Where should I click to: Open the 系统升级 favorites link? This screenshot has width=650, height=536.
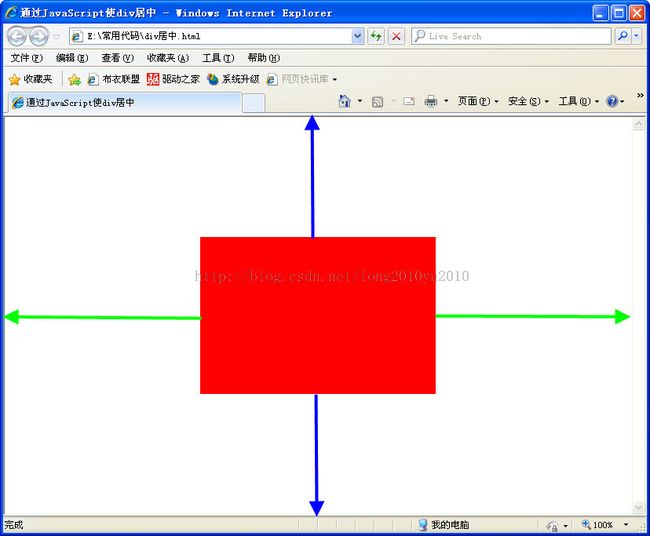point(233,79)
